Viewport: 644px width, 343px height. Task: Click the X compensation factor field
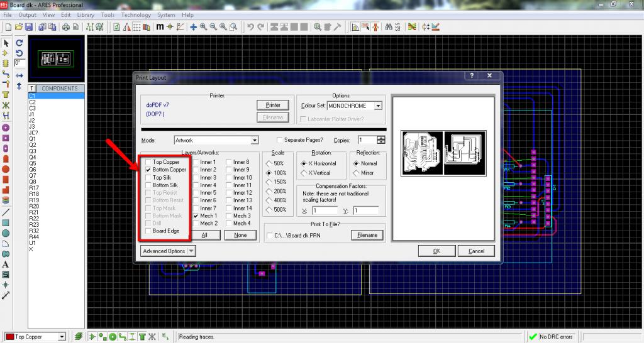pos(325,211)
